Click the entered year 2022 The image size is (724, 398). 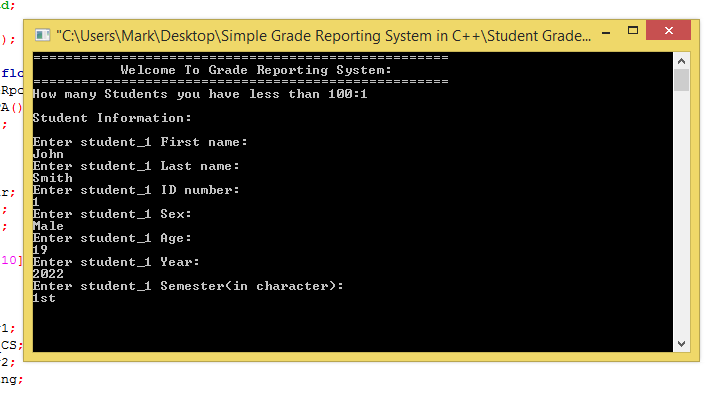click(x=48, y=274)
